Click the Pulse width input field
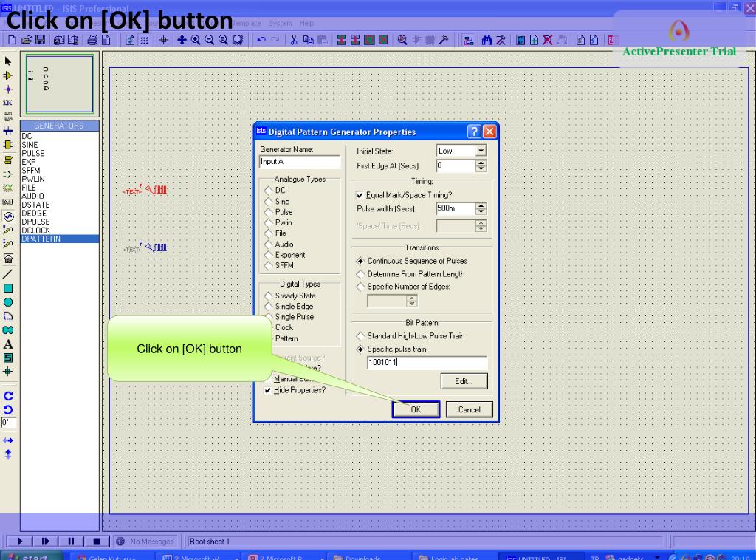The width and height of the screenshot is (756, 560). point(456,208)
